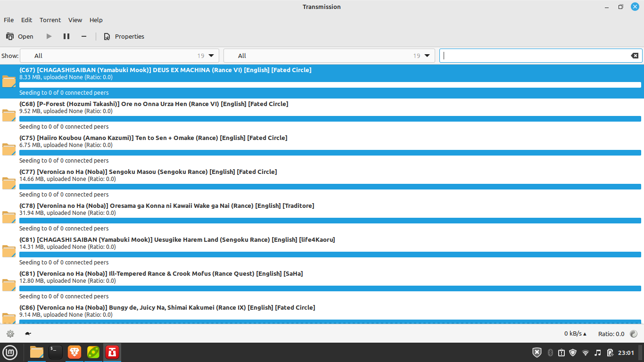644x362 pixels.
Task: Click the shield with X tray icon
Action: tap(537, 353)
